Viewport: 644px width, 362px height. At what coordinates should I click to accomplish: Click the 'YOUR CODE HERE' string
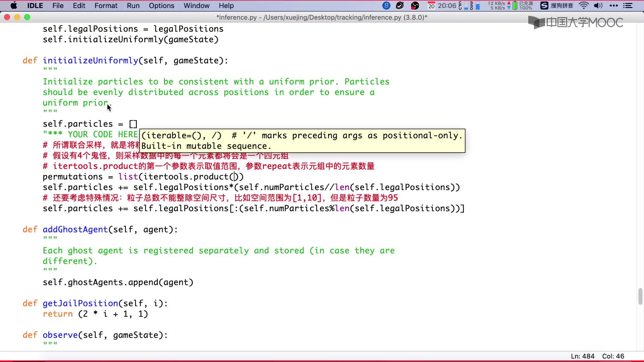click(x=91, y=134)
